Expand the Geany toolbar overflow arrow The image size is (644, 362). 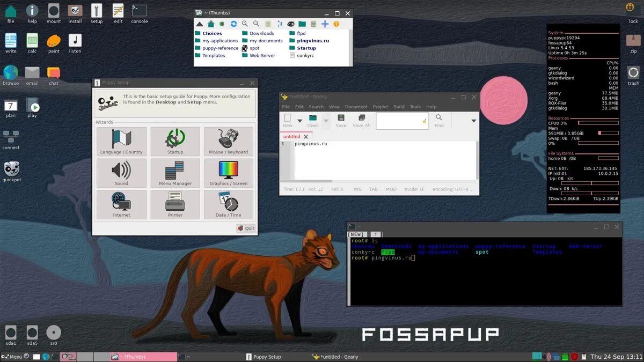pyautogui.click(x=473, y=121)
